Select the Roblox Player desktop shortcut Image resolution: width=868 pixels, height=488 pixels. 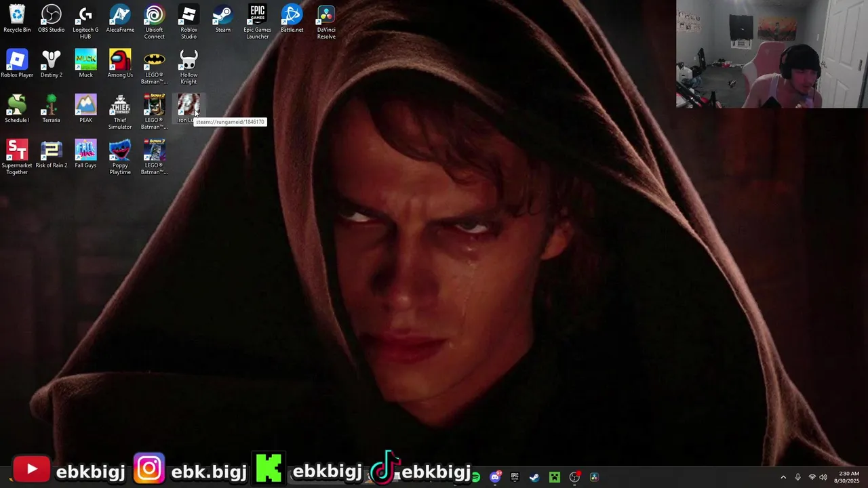pyautogui.click(x=17, y=64)
